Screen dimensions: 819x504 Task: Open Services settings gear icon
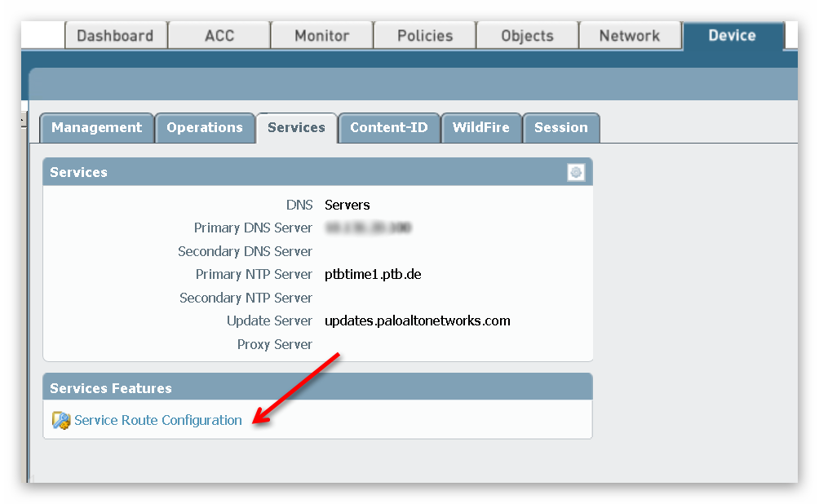576,172
